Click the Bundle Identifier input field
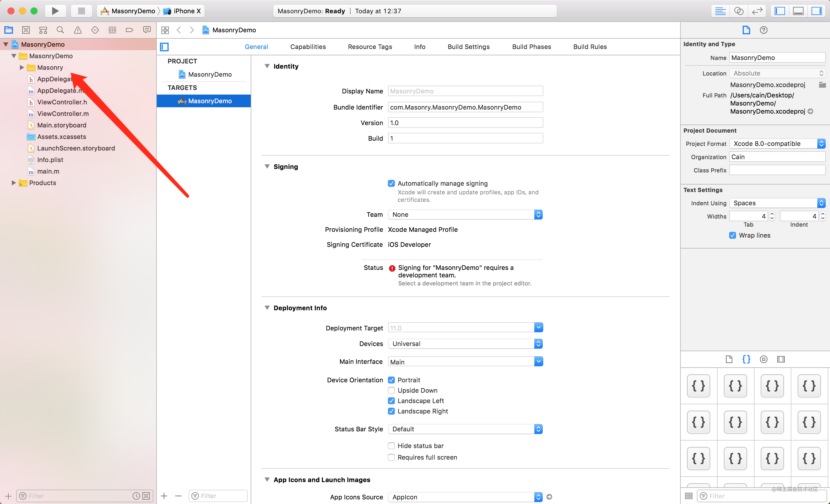 point(464,107)
